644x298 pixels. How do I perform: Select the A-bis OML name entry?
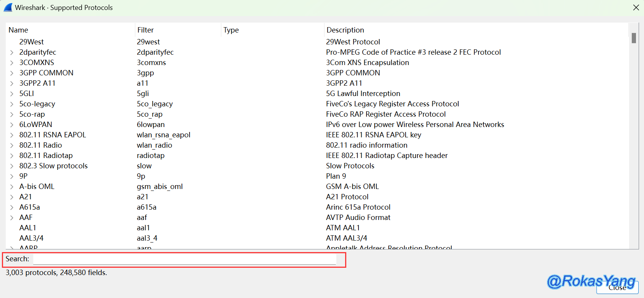coord(37,186)
